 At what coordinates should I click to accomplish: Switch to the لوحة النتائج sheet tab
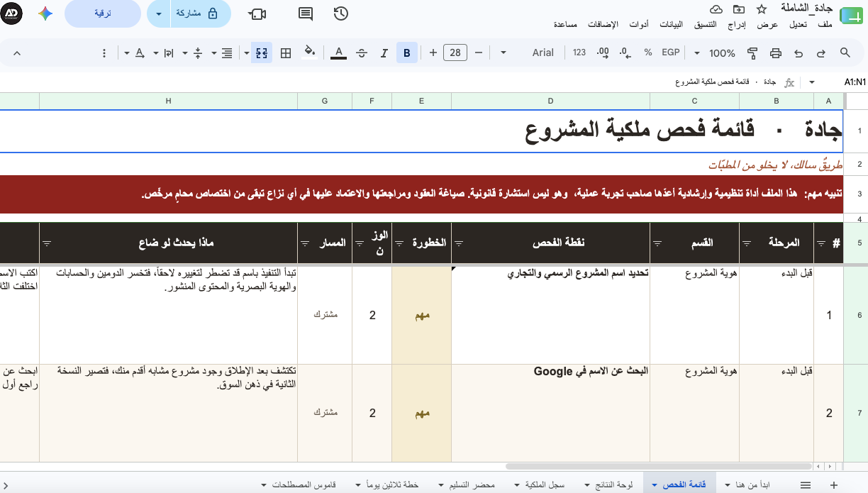point(614,484)
